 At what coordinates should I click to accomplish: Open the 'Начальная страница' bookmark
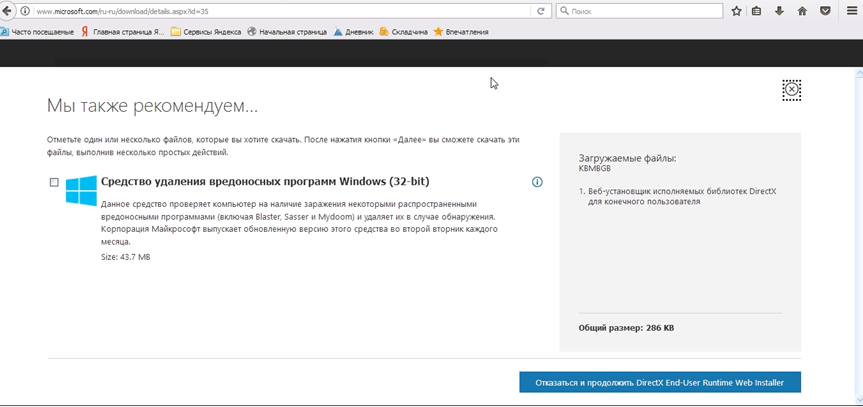tap(286, 32)
